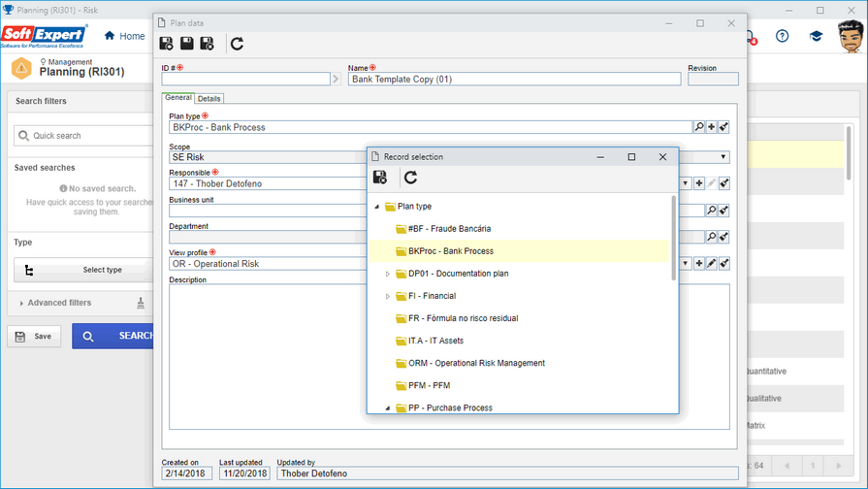This screenshot has width=868, height=489.
Task: Select IT.A - IT Assets plan type
Action: click(x=435, y=341)
